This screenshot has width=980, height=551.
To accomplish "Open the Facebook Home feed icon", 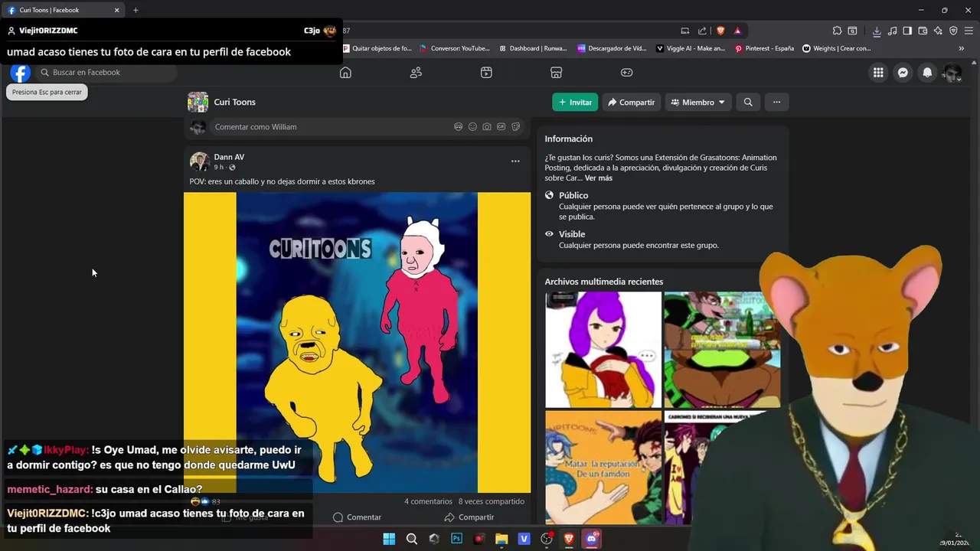I will [x=345, y=73].
